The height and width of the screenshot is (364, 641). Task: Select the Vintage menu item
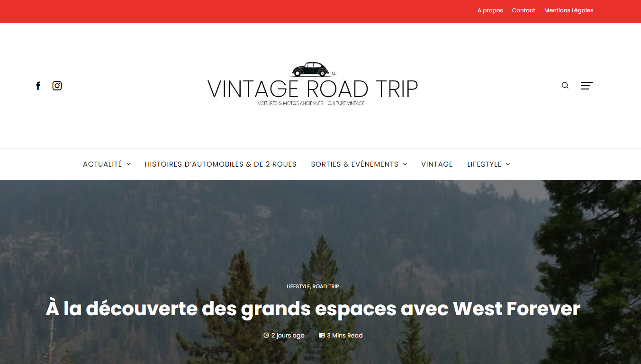437,164
